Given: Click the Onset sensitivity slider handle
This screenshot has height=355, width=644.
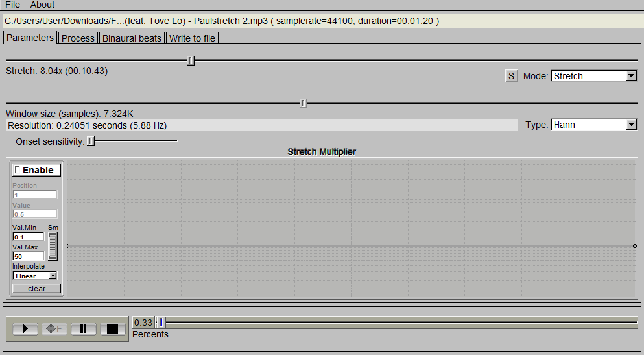Looking at the screenshot, I should 91,141.
